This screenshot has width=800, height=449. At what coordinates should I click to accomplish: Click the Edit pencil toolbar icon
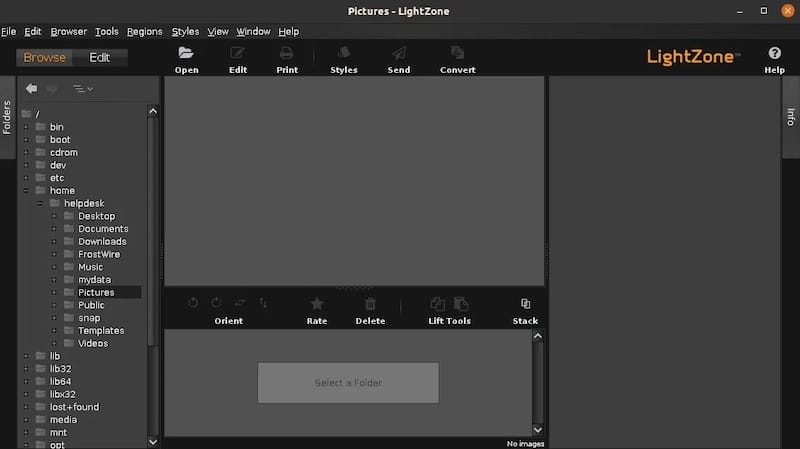coord(237,53)
